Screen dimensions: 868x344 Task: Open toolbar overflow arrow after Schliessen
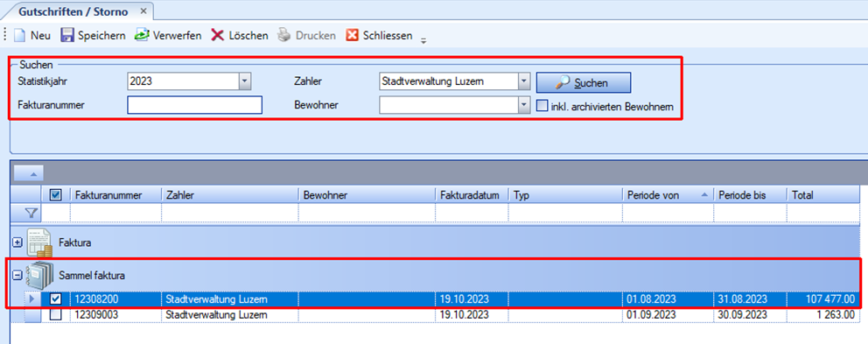(424, 40)
